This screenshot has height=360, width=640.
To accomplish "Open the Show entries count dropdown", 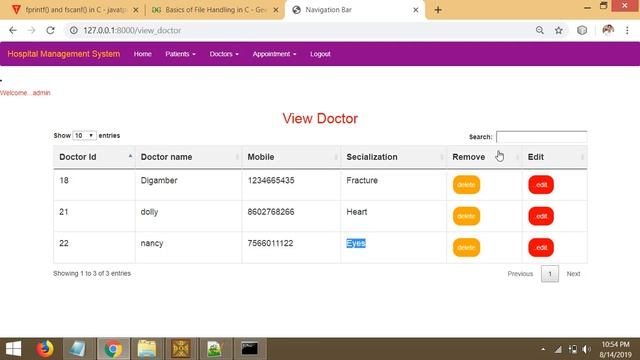I will pyautogui.click(x=84, y=136).
